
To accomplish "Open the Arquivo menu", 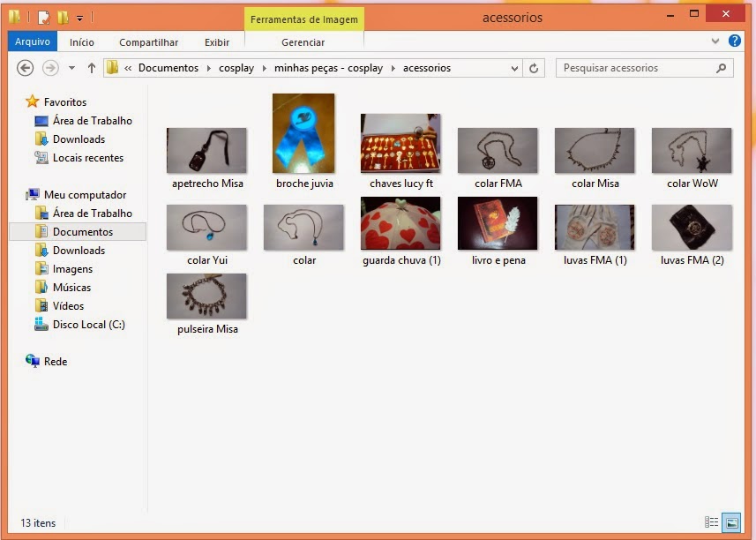I will click(x=33, y=41).
